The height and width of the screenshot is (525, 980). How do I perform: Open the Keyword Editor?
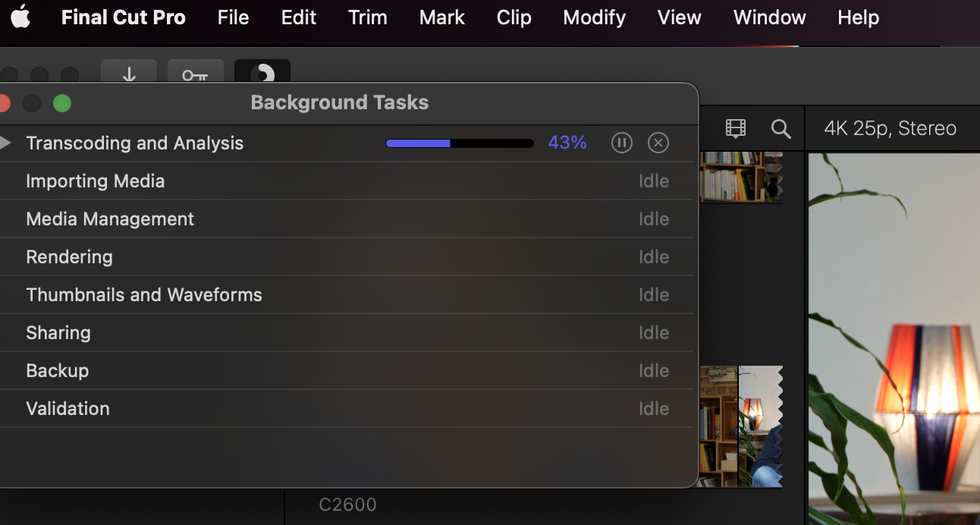tap(195, 74)
